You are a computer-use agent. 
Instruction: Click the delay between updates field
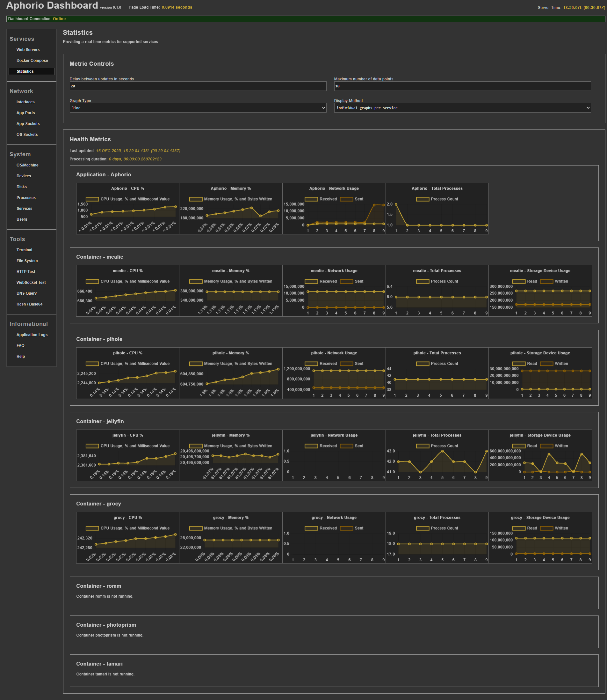(198, 86)
